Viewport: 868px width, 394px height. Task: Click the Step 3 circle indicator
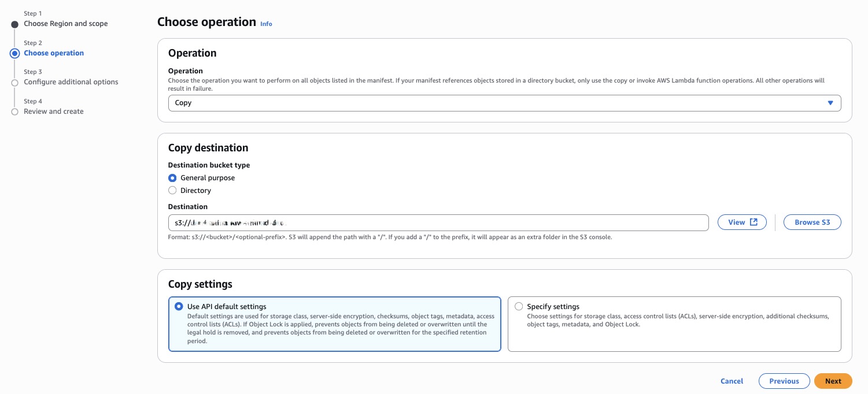(15, 83)
